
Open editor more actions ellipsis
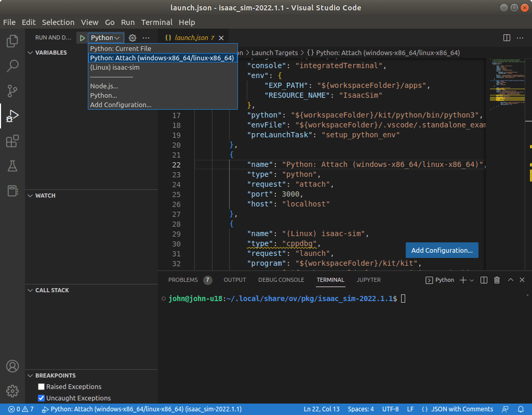[520, 37]
